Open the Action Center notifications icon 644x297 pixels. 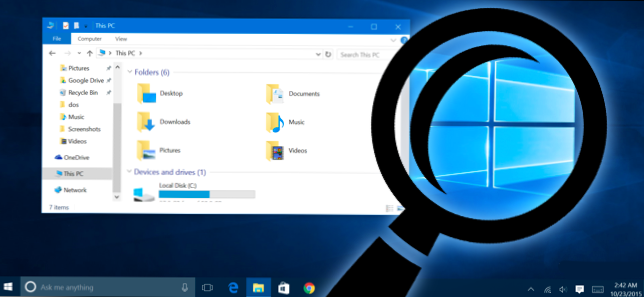pos(579,289)
